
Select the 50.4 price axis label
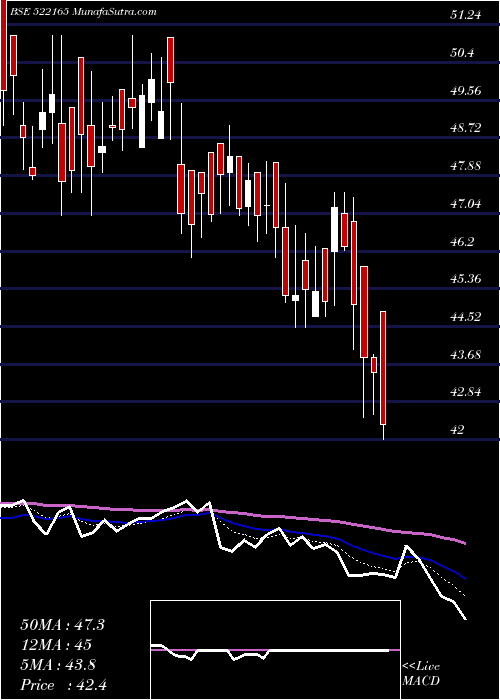[x=462, y=53]
